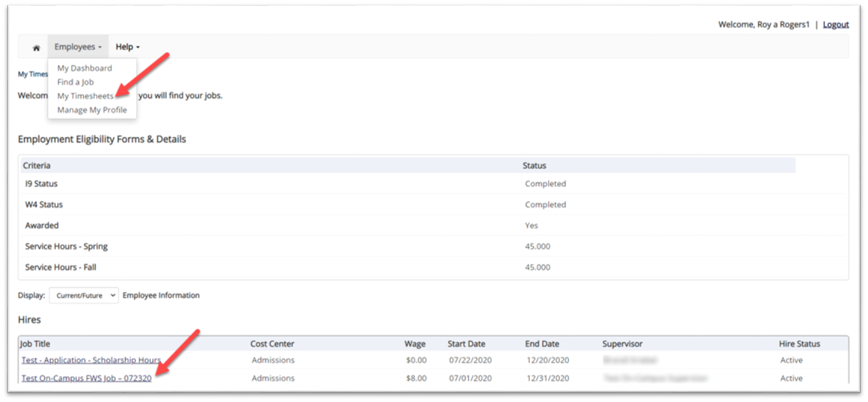
Task: Select My Dashboard from Employees menu
Action: [x=85, y=68]
